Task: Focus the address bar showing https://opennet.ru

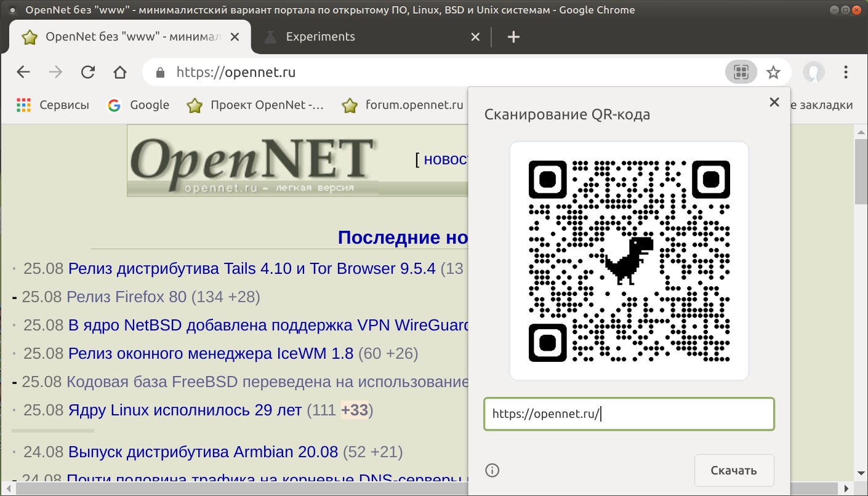Action: [431, 73]
